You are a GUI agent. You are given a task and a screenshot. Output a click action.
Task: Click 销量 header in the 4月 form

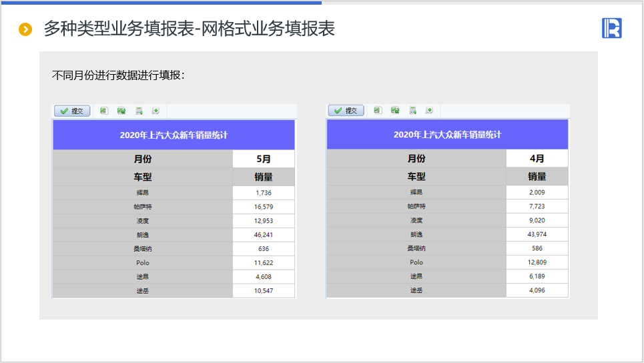pyautogui.click(x=537, y=177)
